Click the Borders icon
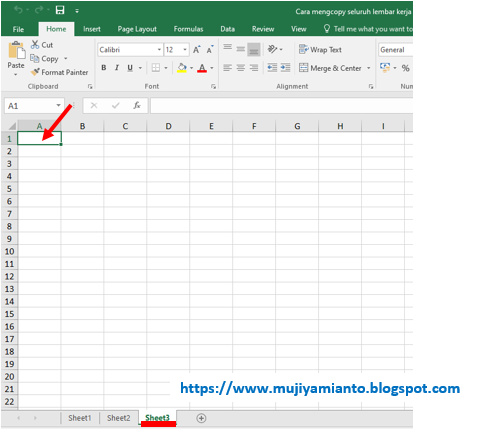 pos(156,68)
